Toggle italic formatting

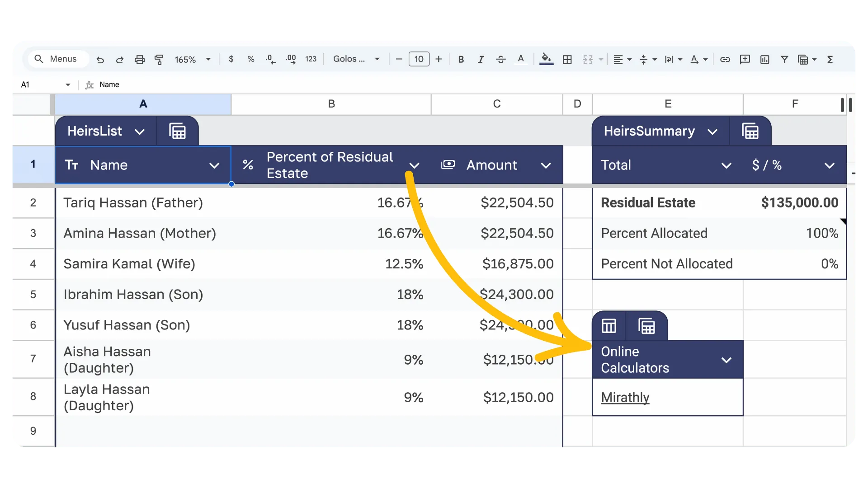click(x=481, y=59)
